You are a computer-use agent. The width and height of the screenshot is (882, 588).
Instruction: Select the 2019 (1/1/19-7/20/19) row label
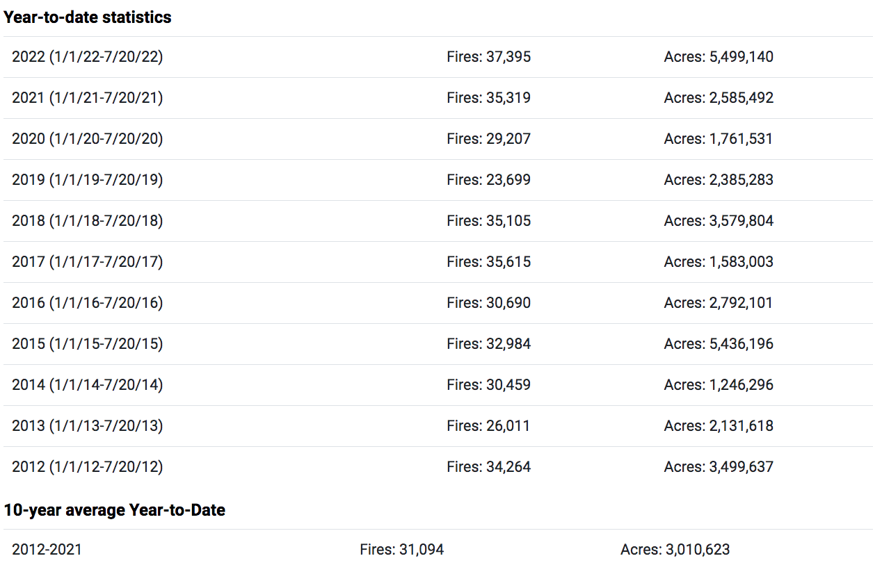(x=88, y=180)
